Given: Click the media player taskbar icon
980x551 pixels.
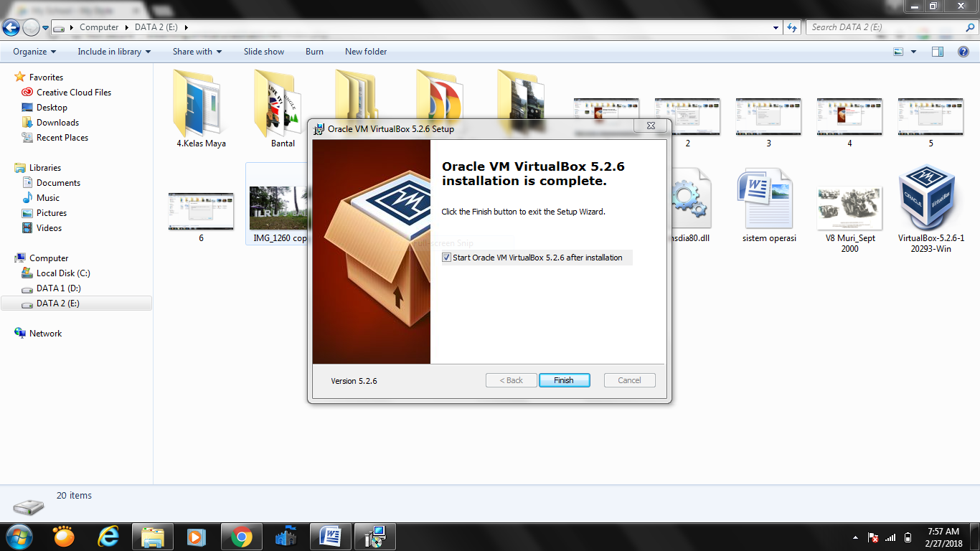Looking at the screenshot, I should coord(196,537).
